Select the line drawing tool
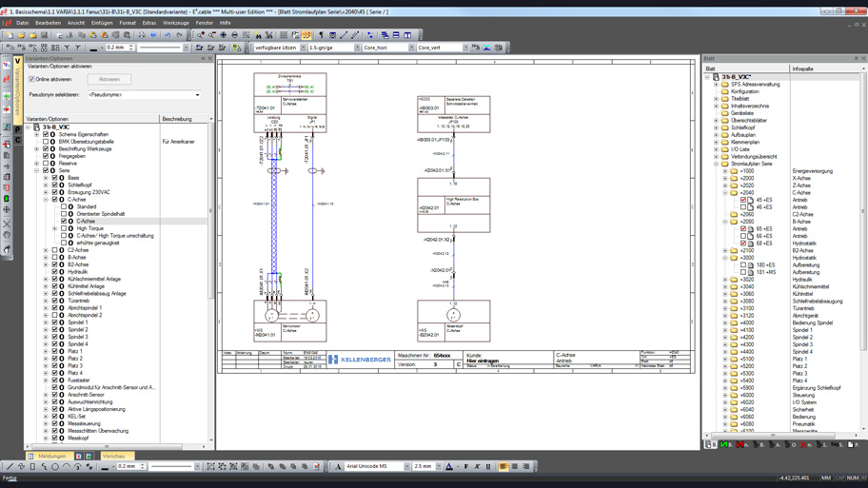868x488 pixels. (x=10, y=467)
